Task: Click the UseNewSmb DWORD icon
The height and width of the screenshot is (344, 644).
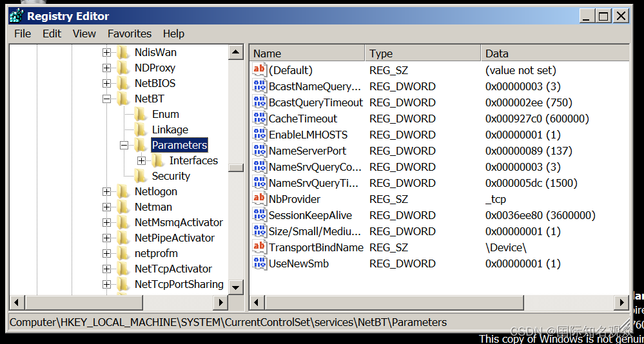Action: coord(259,263)
